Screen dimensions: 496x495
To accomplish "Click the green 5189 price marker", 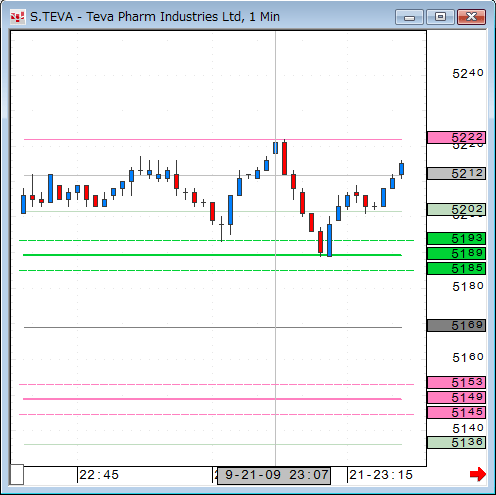I will click(x=456, y=254).
